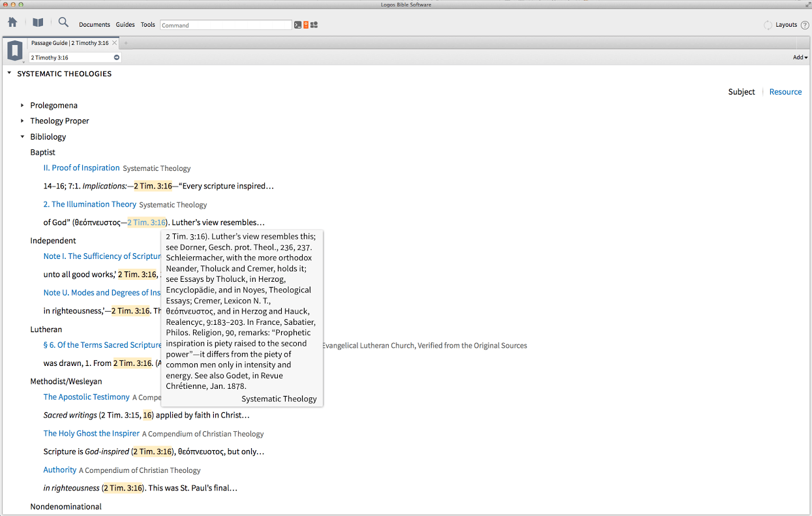Screen dimensions: 812x516
Task: Go to the Home page icon
Action: (12, 23)
